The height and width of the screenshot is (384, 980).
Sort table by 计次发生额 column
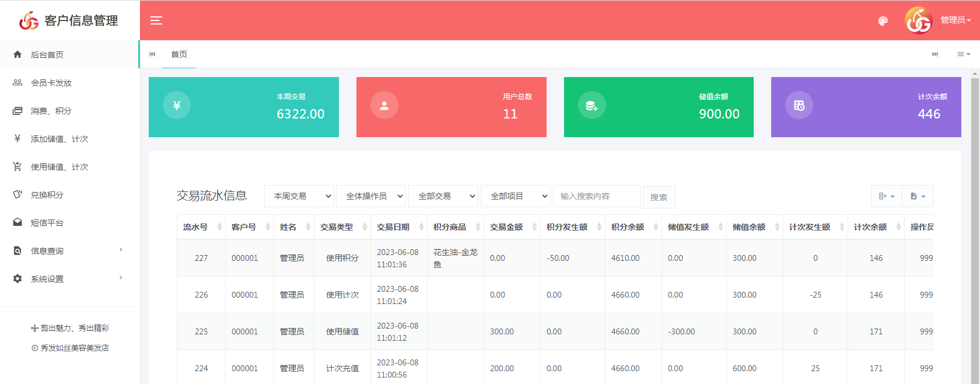tap(815, 227)
